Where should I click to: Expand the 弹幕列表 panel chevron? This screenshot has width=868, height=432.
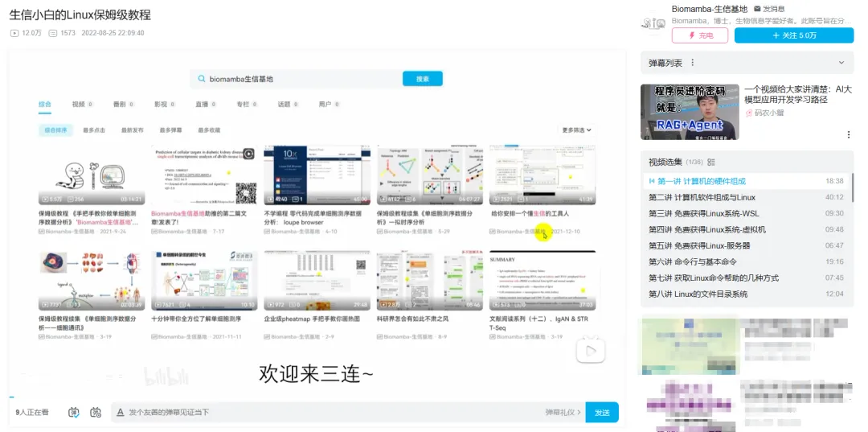click(841, 63)
